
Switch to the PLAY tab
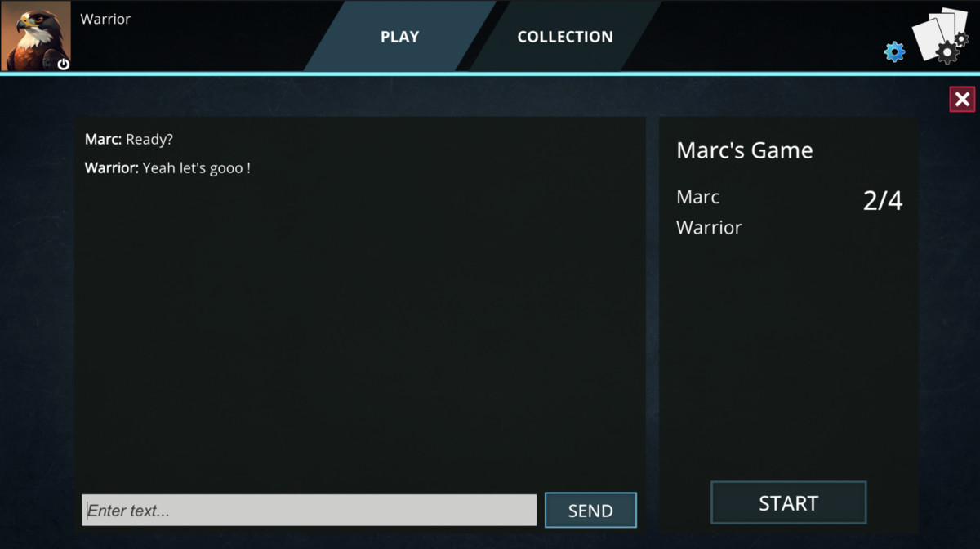tap(399, 37)
